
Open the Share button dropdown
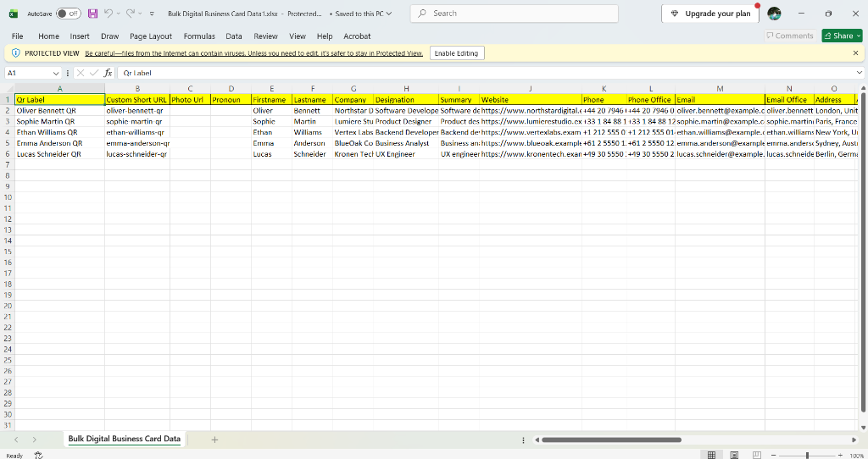click(x=859, y=36)
